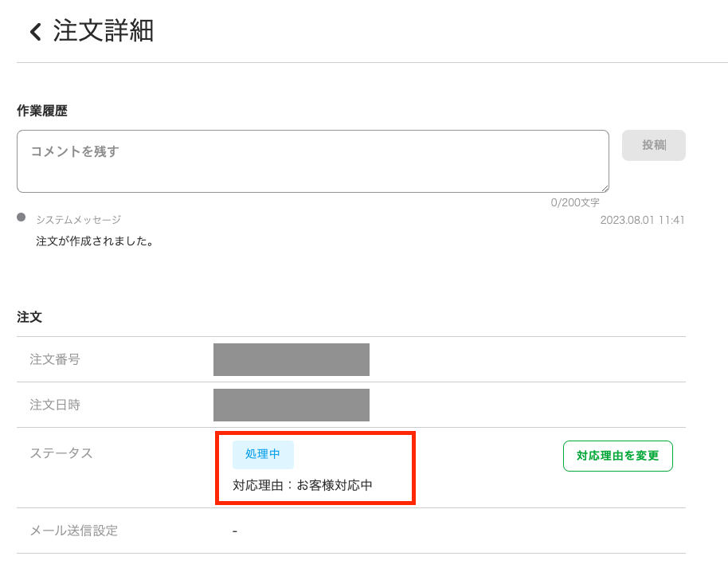This screenshot has width=728, height=564.
Task: Click the masked 注文日時 value
Action: (x=292, y=405)
